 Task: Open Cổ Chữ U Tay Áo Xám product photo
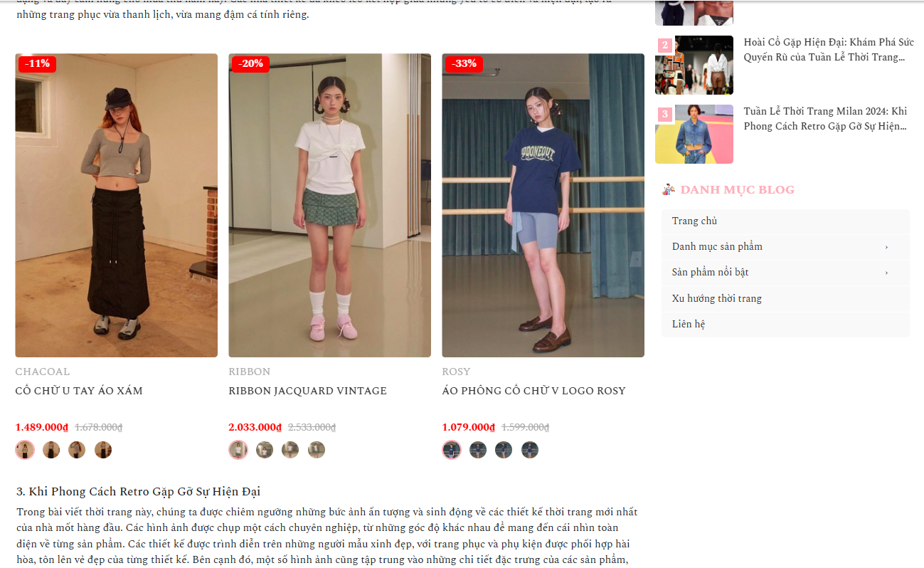pyautogui.click(x=117, y=205)
